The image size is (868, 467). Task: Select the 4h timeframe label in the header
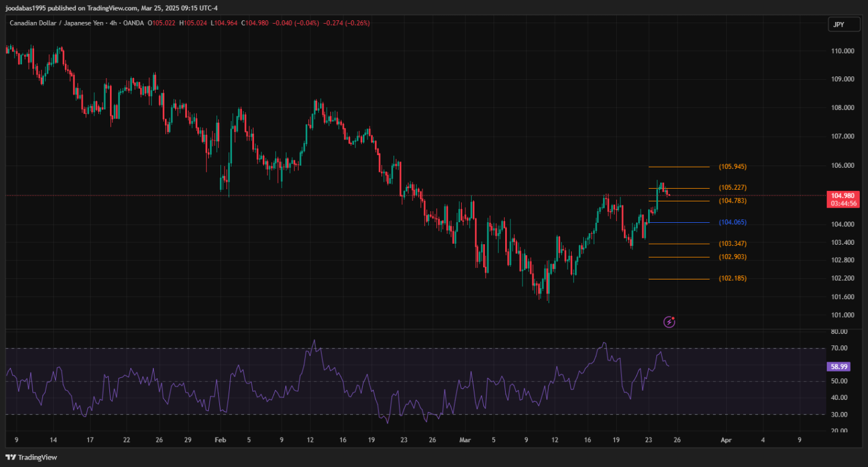coord(115,23)
